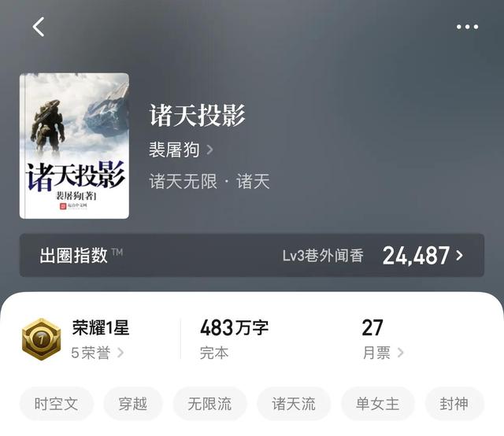Open 出圈指数 details bar
The width and height of the screenshot is (504, 436).
[252, 255]
